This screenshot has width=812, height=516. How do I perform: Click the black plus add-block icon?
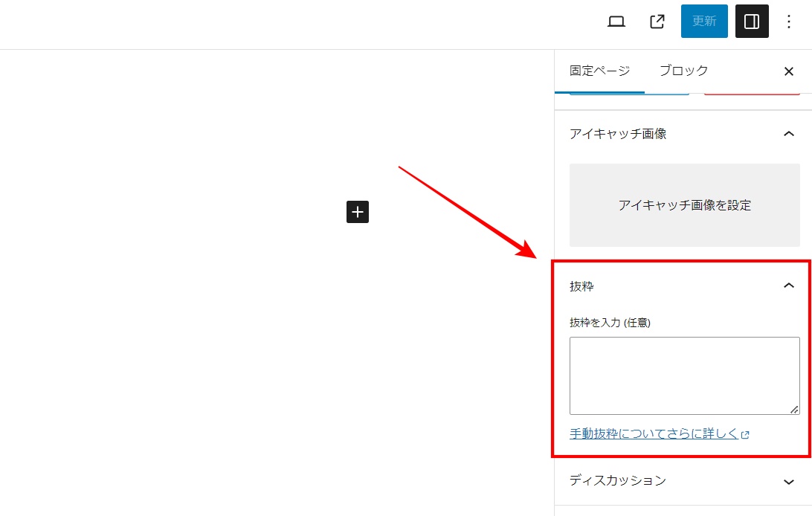click(x=358, y=212)
